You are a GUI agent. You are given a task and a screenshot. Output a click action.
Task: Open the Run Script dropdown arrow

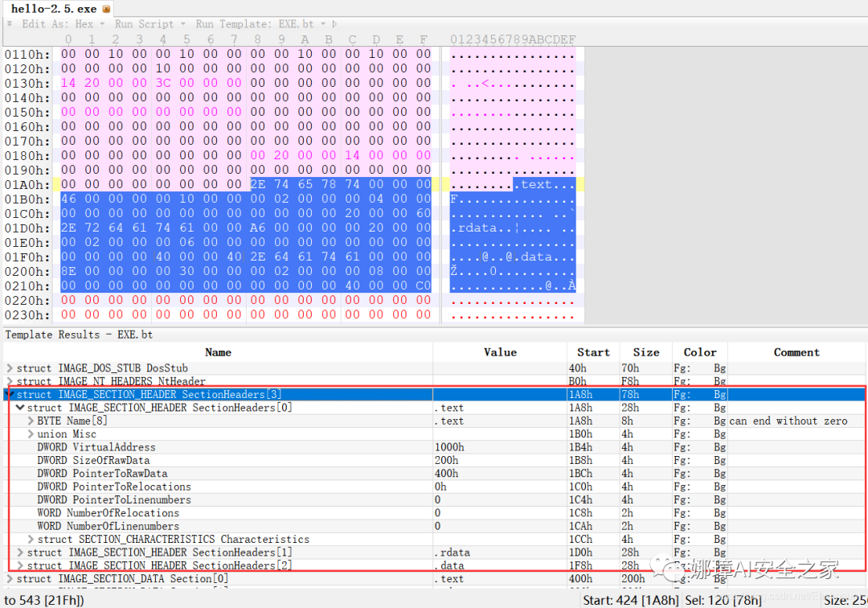tap(182, 24)
